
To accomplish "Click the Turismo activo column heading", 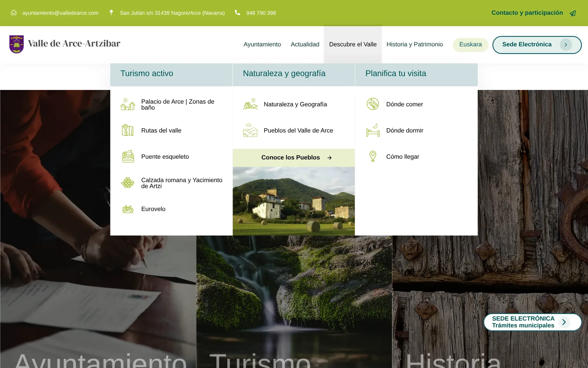I will [x=147, y=73].
